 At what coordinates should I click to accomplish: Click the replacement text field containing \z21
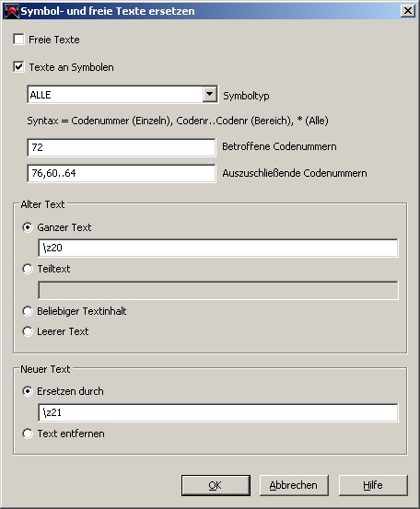tap(218, 412)
